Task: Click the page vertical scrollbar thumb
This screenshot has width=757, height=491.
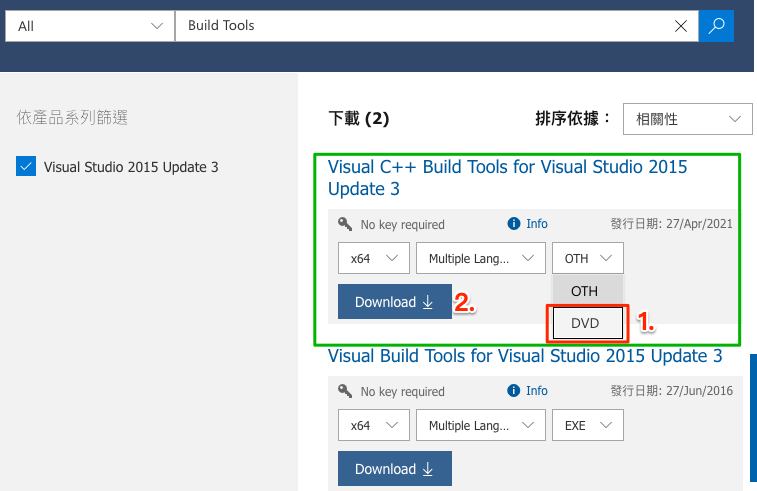Action: 753,418
